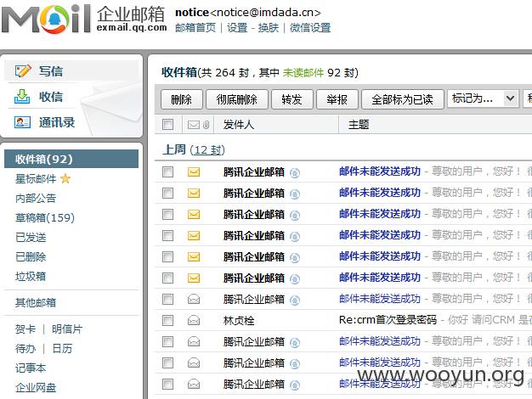Sort by 主题 column header

click(359, 125)
